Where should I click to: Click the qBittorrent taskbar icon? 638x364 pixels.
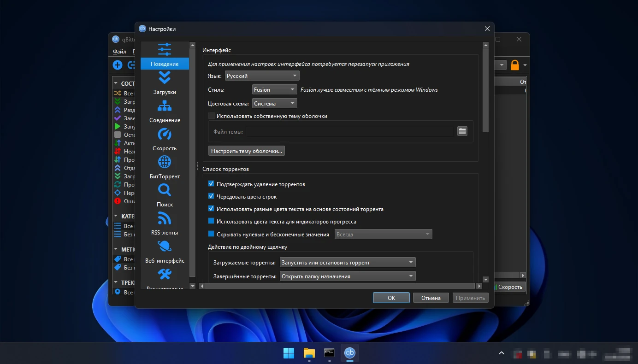coord(350,353)
